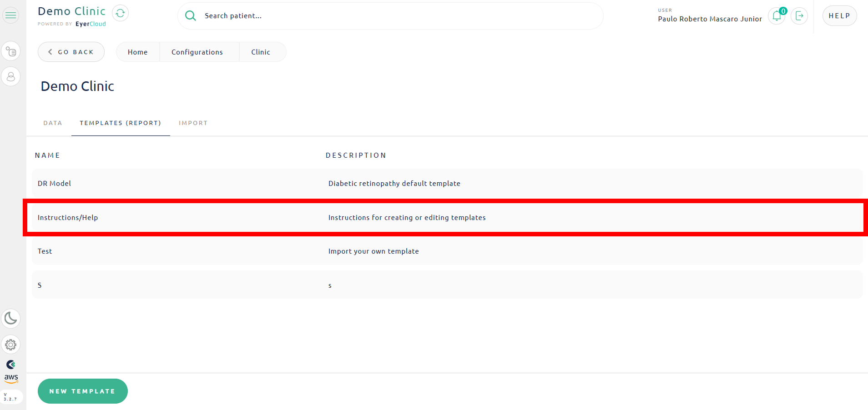
Task: Open settings gear in sidebar
Action: coord(11,345)
